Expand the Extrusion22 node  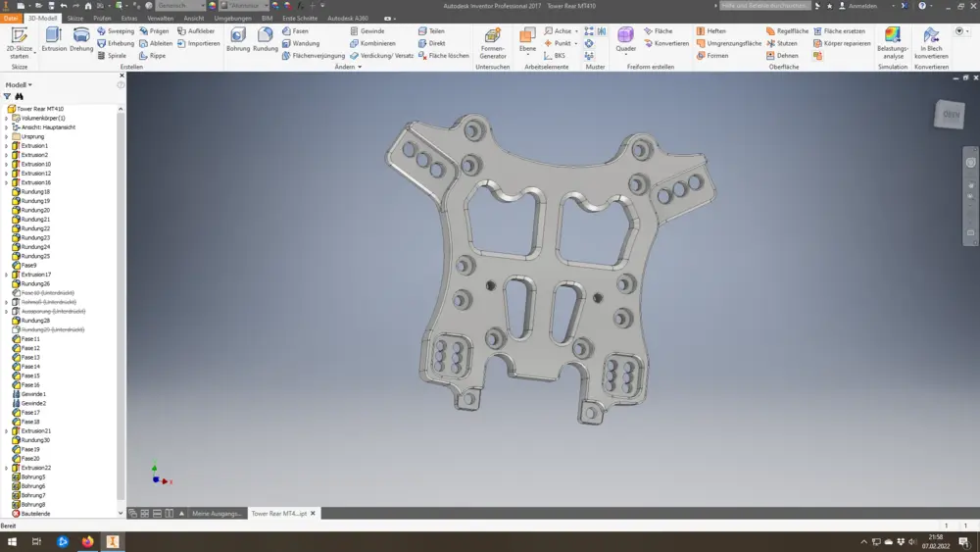pos(6,468)
